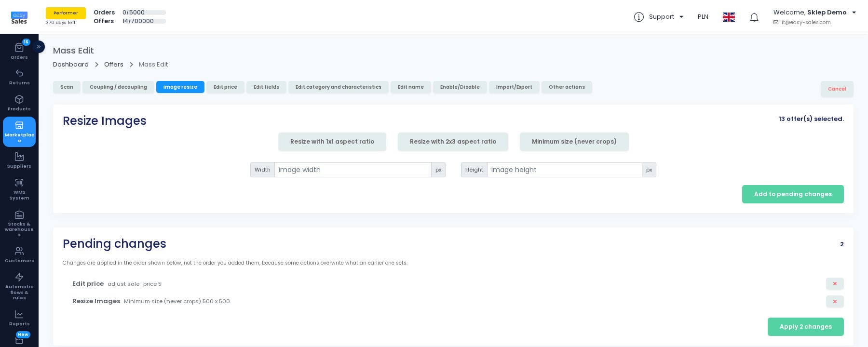Click the adjust sale_price 5 text
The width and height of the screenshot is (868, 347).
coord(135,284)
